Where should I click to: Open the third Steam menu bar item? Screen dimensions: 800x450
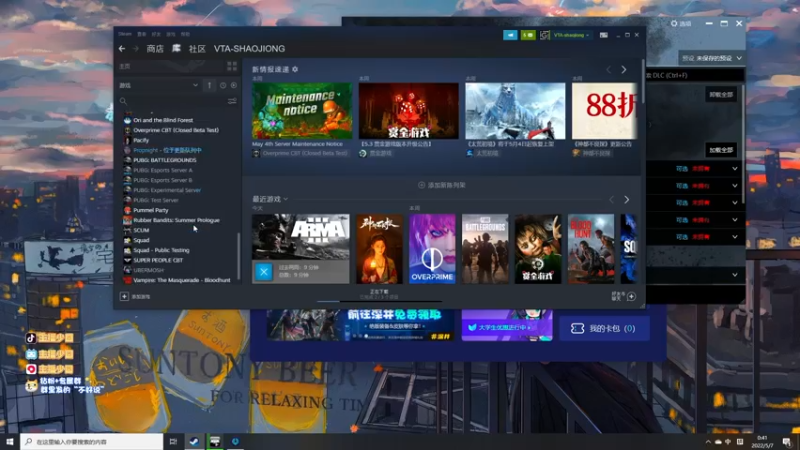(x=156, y=34)
